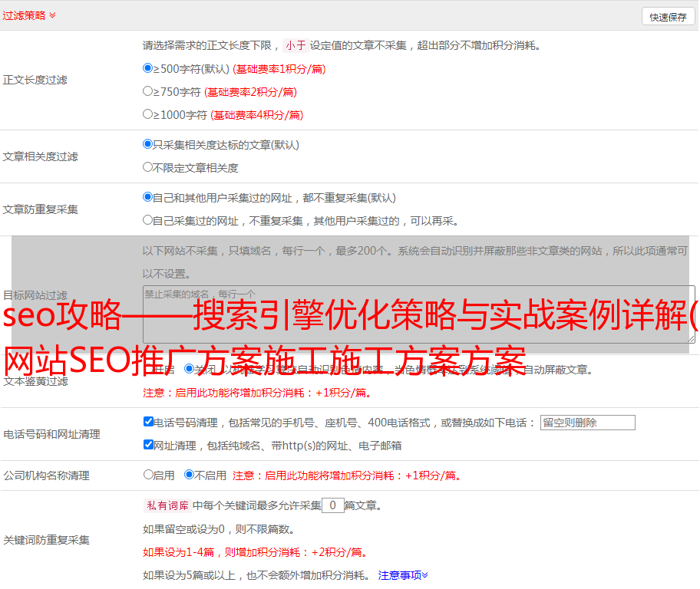Select 只采集相关度达标的文章 radio
Viewport: 700px width, 589px height.
[x=148, y=144]
